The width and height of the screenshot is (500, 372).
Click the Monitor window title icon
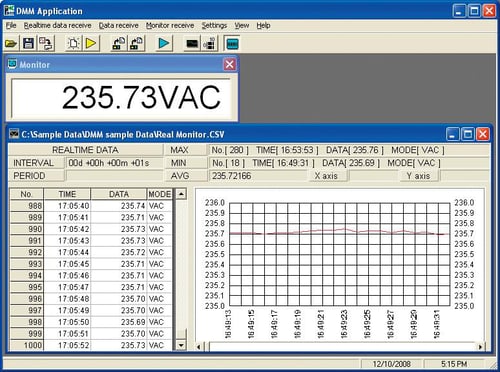(12, 64)
